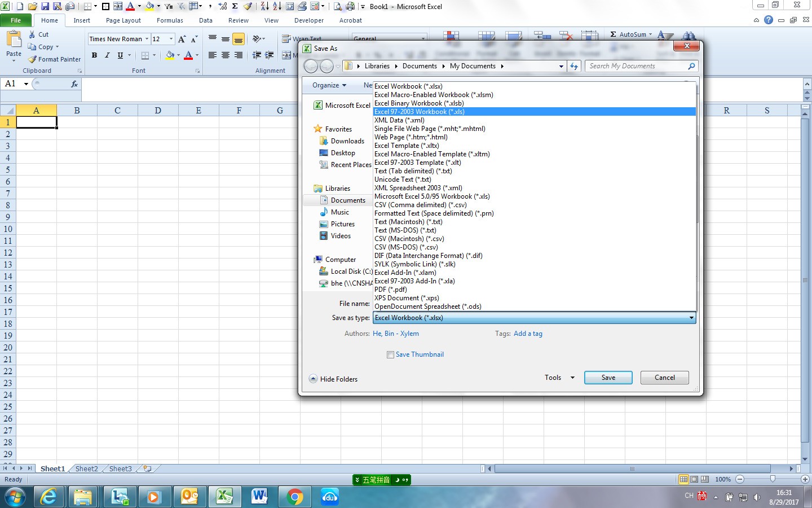This screenshot has height=508, width=812.
Task: Enable the Save Thumbnail checkbox
Action: 390,354
